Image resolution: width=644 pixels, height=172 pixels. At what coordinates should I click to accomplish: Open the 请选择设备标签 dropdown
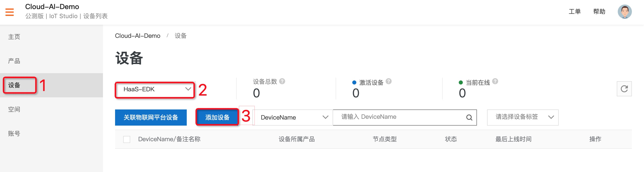pyautogui.click(x=523, y=117)
